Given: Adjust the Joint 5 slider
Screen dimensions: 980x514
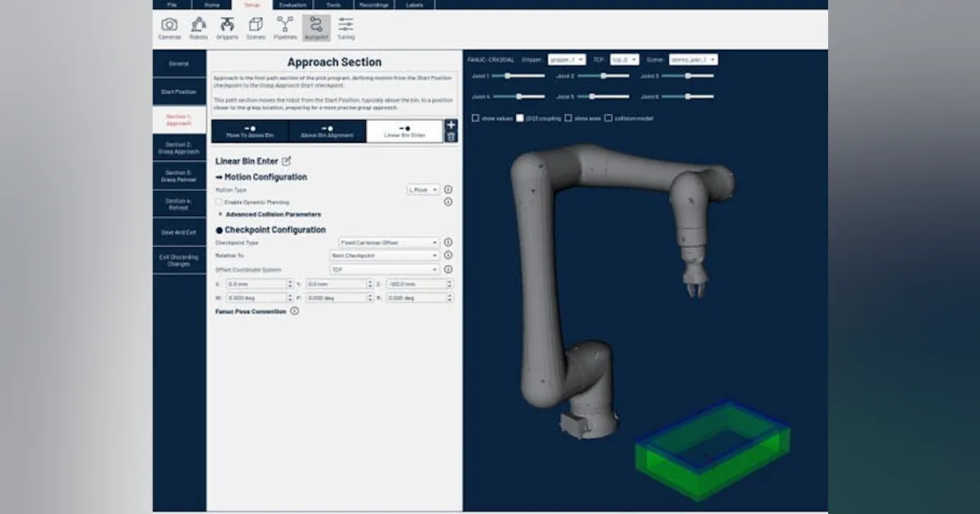Looking at the screenshot, I should tap(603, 96).
